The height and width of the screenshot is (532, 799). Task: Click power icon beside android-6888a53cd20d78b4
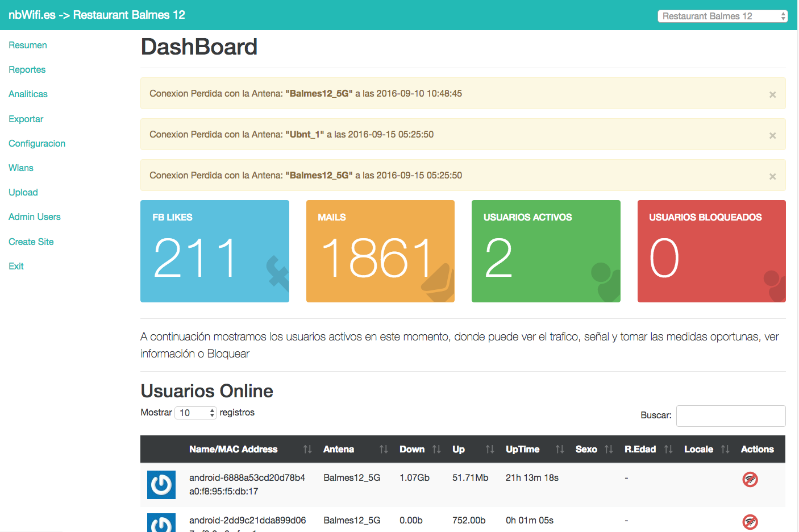point(161,485)
